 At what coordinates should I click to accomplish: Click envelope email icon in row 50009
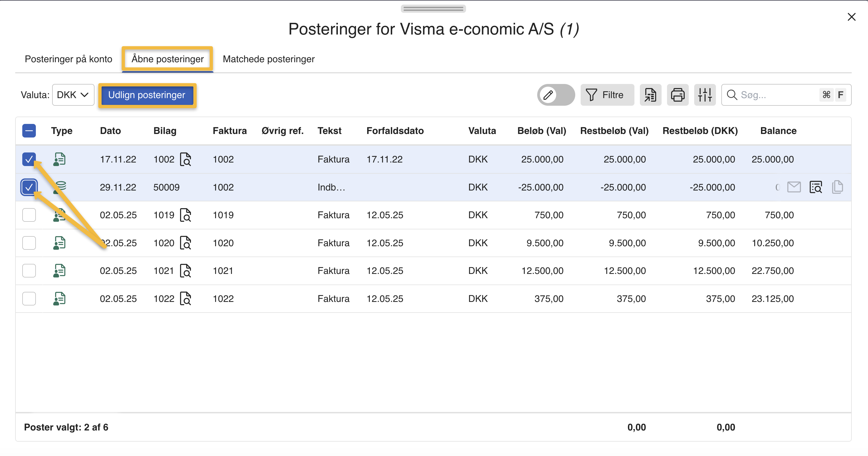click(x=794, y=187)
